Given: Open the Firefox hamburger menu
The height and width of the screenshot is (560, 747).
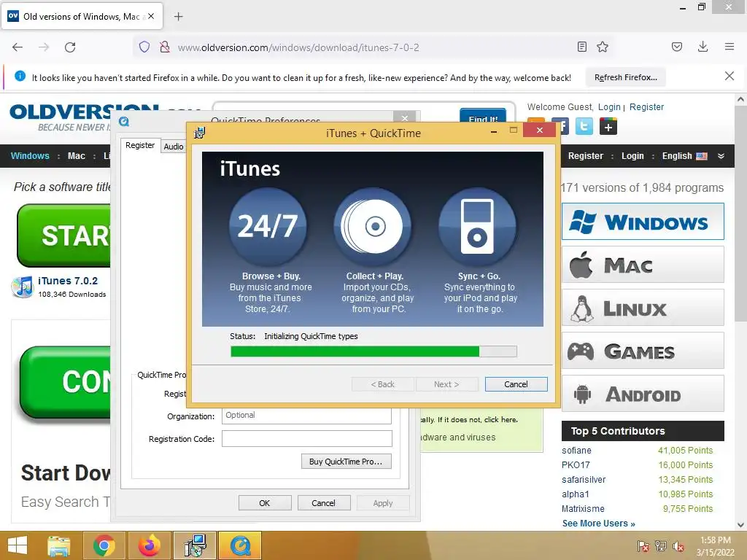Looking at the screenshot, I should tap(729, 47).
